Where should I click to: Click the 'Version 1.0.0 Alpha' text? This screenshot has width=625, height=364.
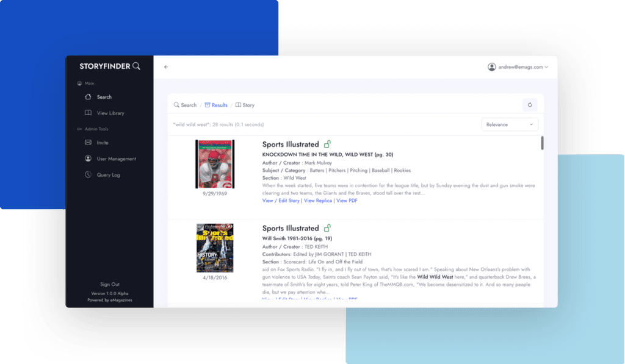pos(110,293)
